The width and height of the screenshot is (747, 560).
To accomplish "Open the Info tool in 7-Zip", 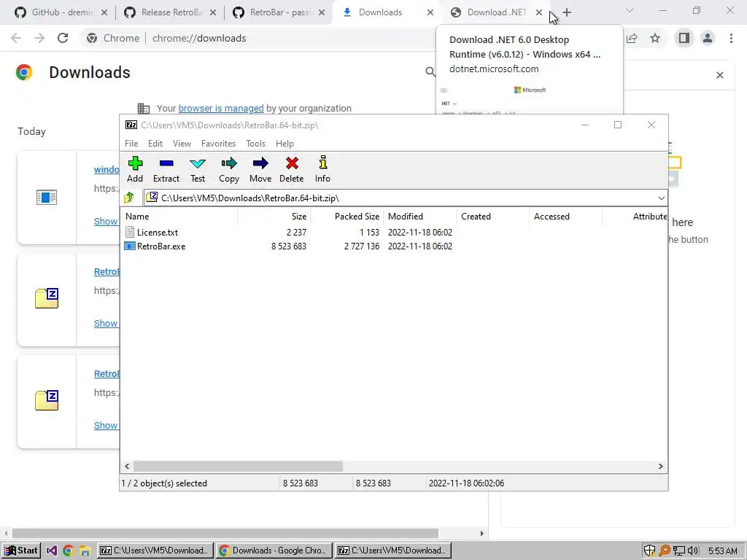I will [x=323, y=163].
